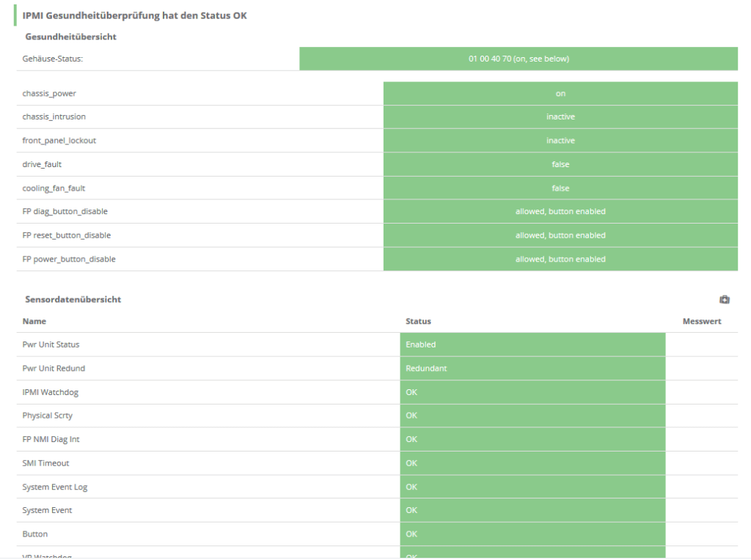Click the green 'on' status of chassis_power
The image size is (751, 560).
coord(560,93)
